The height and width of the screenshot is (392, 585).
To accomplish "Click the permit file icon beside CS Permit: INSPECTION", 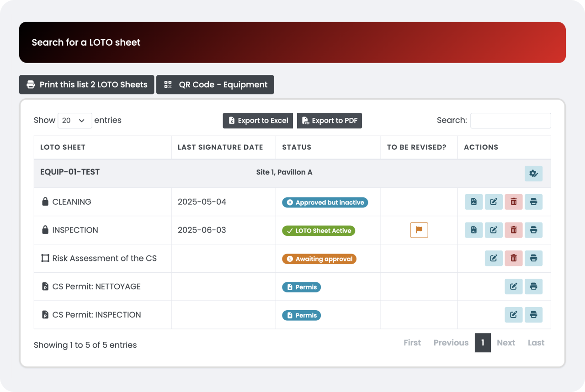I will (45, 315).
